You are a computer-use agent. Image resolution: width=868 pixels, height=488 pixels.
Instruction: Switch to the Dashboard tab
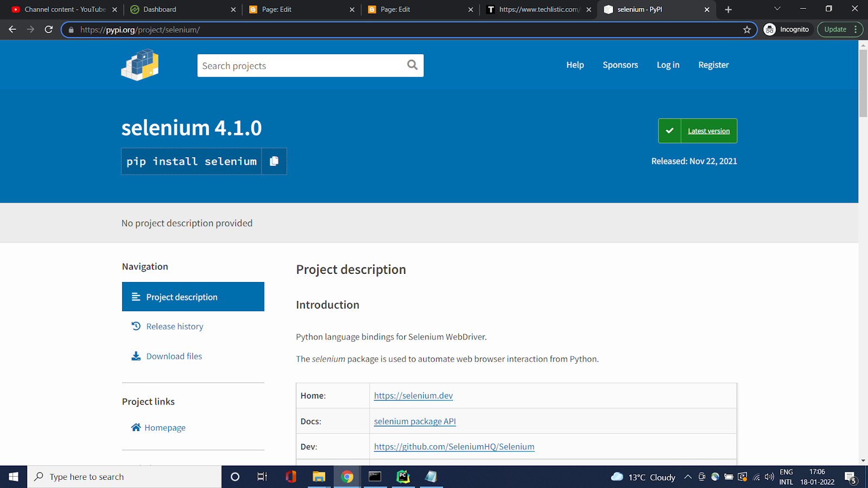click(183, 9)
